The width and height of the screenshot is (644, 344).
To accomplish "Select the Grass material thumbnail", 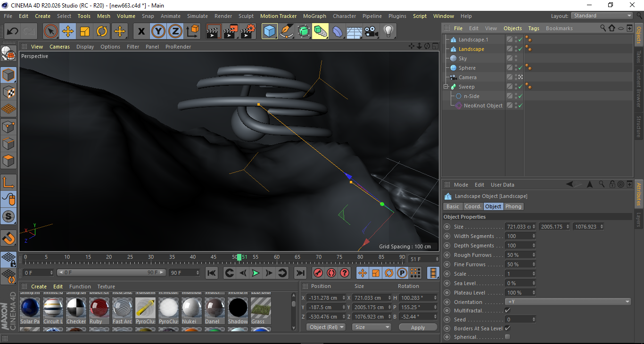I will pos(261,311).
